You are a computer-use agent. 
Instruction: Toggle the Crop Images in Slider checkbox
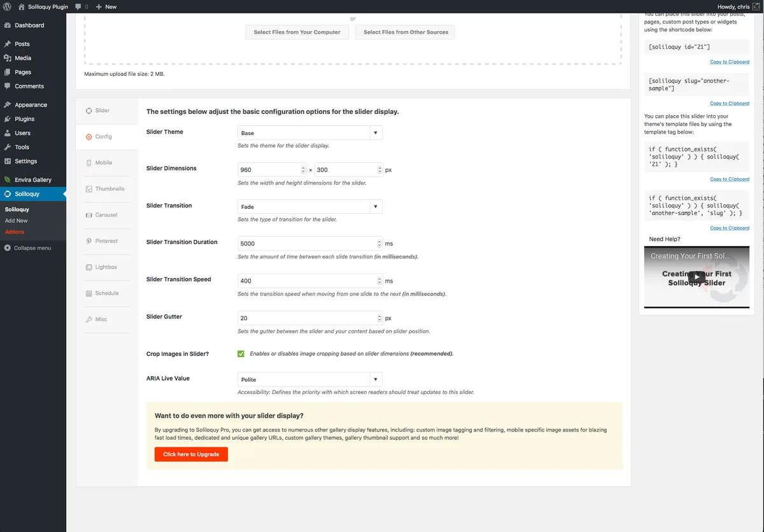[x=241, y=353]
